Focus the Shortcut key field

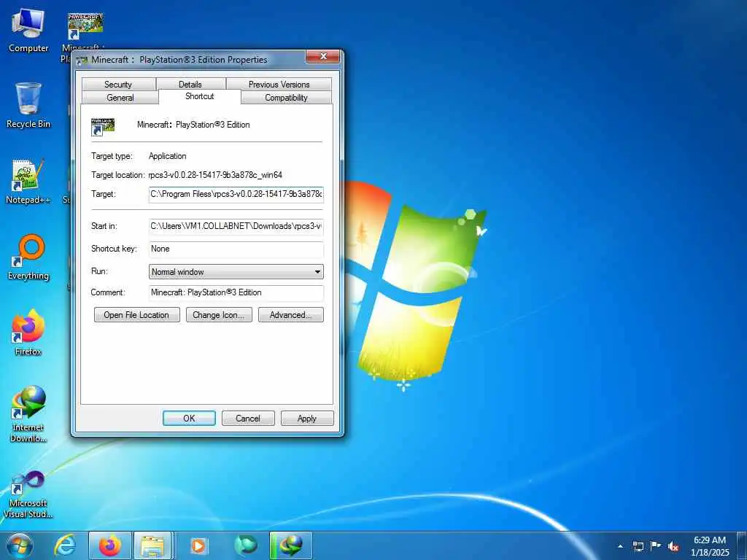tap(236, 249)
